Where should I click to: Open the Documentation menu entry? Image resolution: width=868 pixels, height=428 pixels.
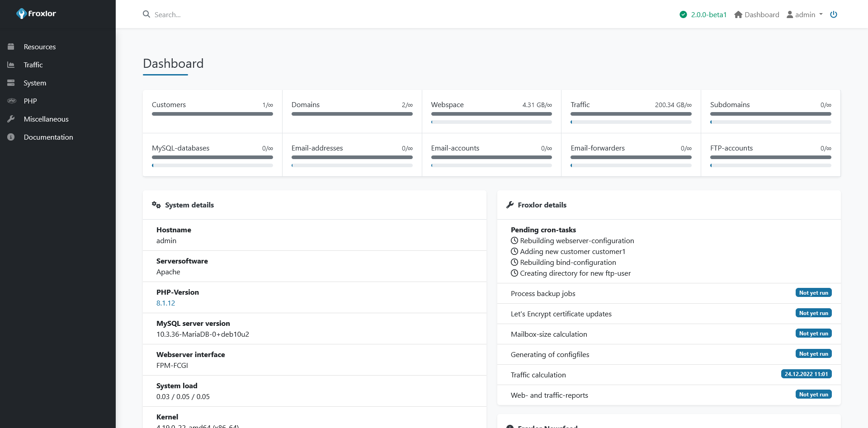tap(48, 137)
